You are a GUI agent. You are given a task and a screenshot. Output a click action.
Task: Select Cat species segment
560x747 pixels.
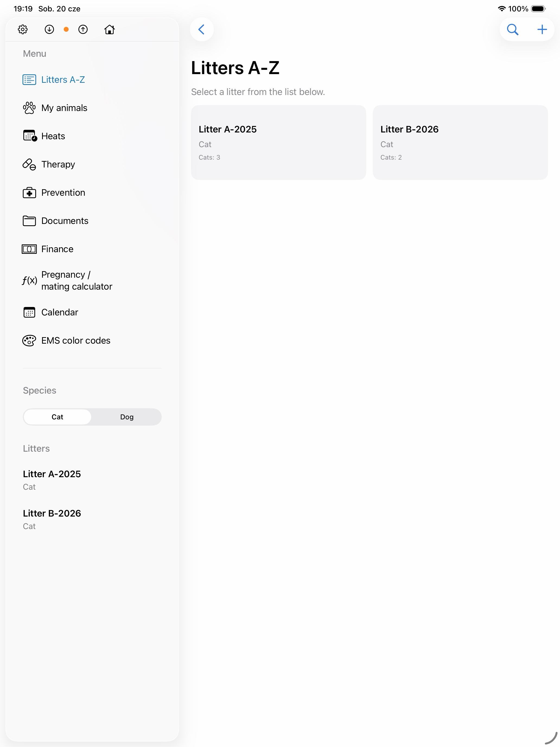(58, 417)
